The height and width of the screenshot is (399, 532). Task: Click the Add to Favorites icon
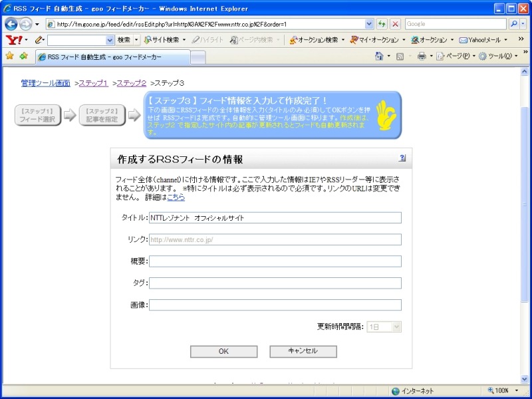point(24,56)
